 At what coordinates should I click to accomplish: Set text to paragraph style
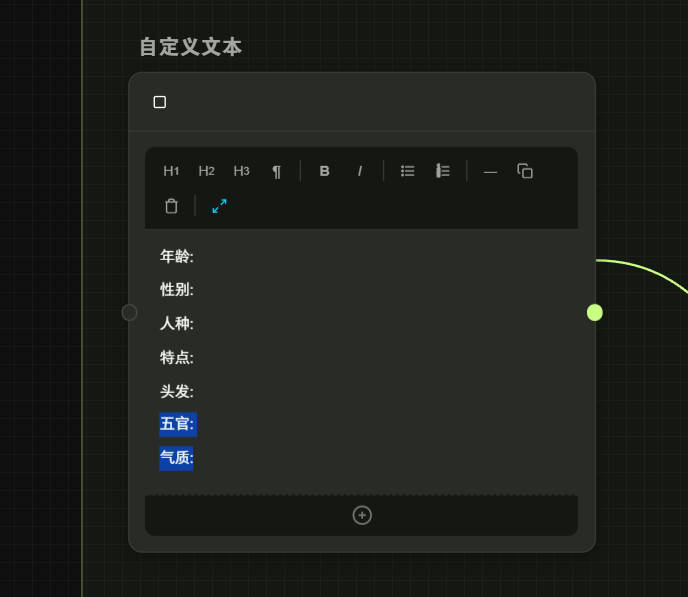click(276, 171)
